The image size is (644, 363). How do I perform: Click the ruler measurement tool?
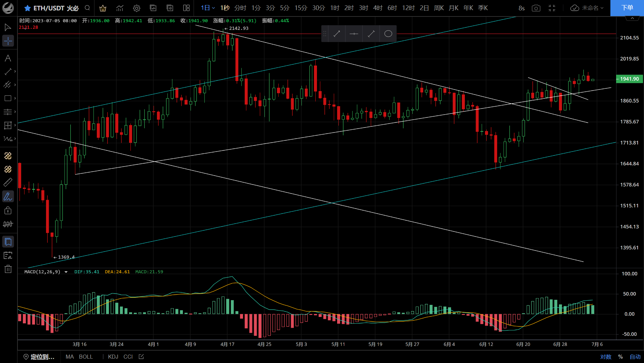click(8, 183)
